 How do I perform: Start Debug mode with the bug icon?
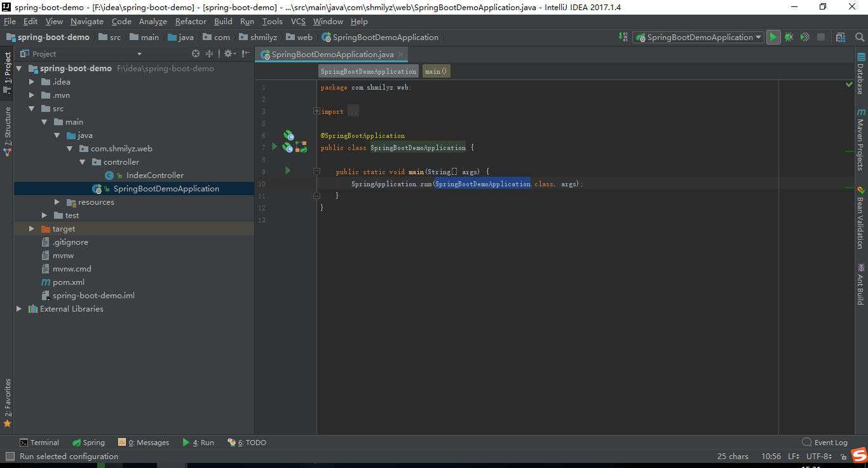point(789,37)
